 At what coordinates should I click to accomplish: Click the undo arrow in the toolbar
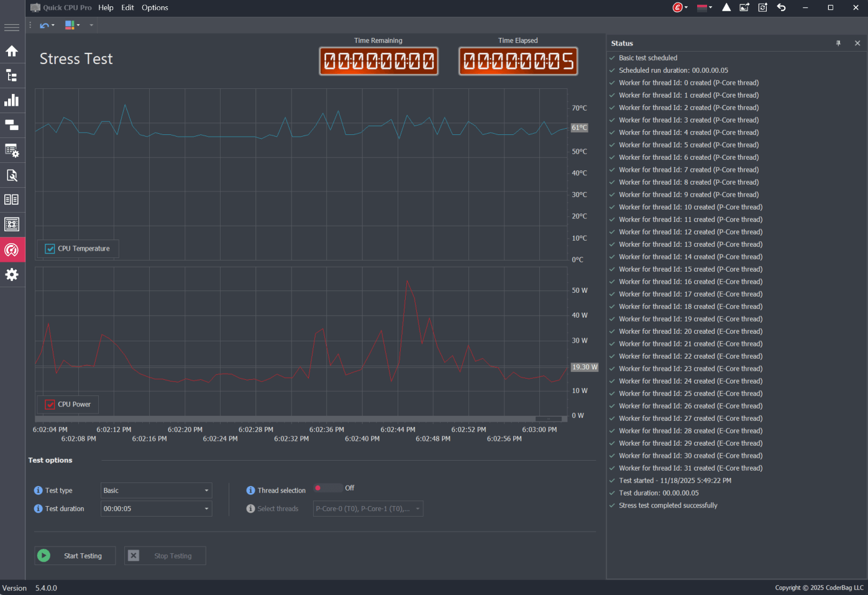click(x=43, y=25)
